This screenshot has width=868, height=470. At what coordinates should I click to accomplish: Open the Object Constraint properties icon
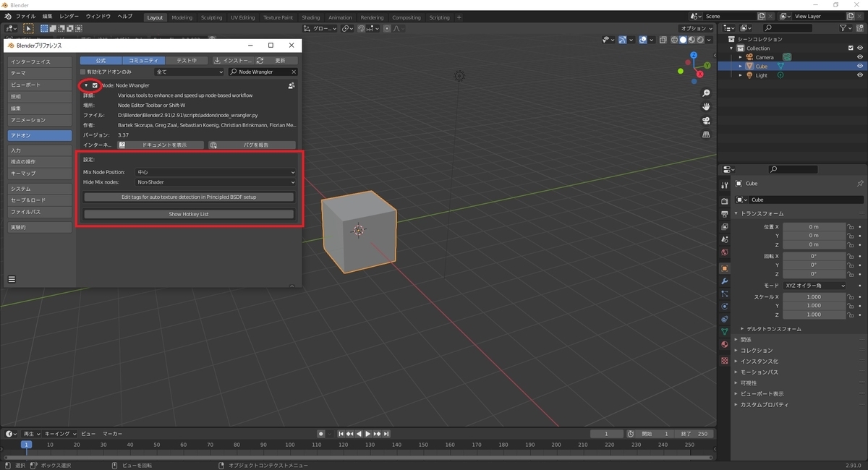[724, 319]
